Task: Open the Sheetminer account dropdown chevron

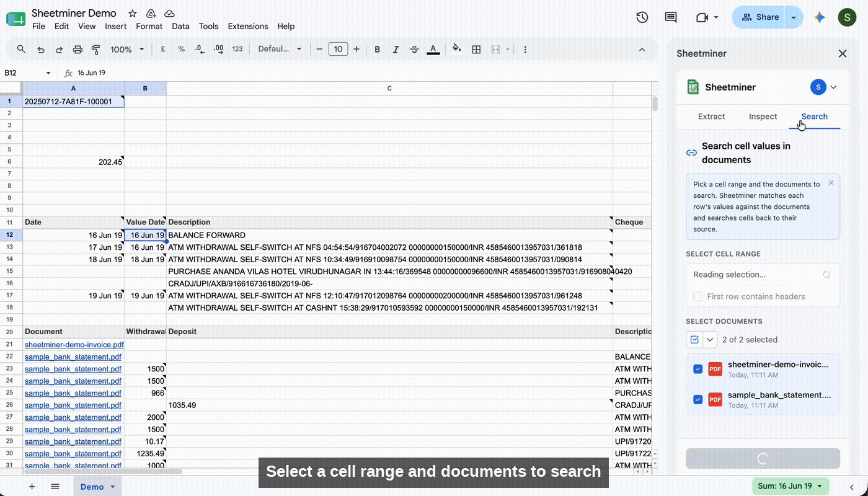Action: [833, 87]
